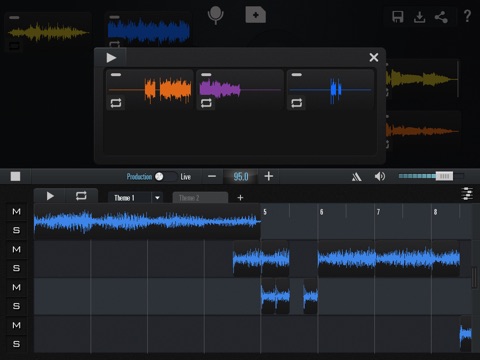
Task: Open the minus menu on the purple sample
Action: (x=206, y=75)
